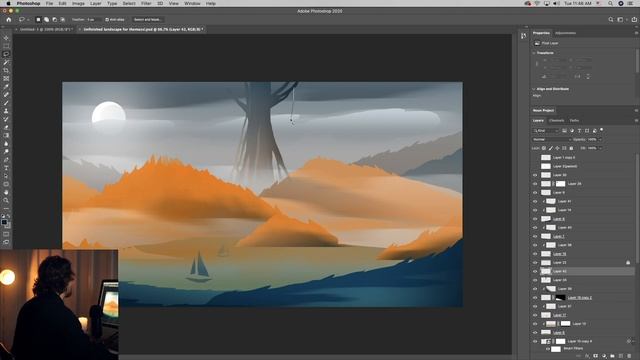The width and height of the screenshot is (640, 360).
Task: Click the foreground color swatch
Action: click(x=4, y=222)
